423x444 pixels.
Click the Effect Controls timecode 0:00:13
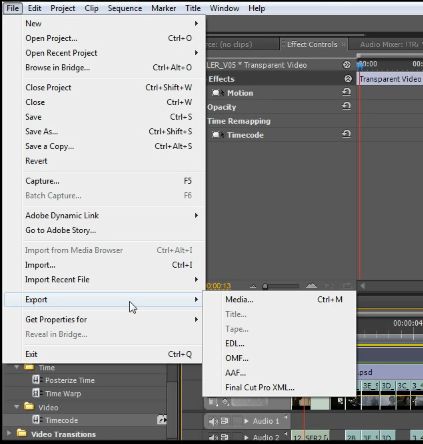(x=219, y=286)
